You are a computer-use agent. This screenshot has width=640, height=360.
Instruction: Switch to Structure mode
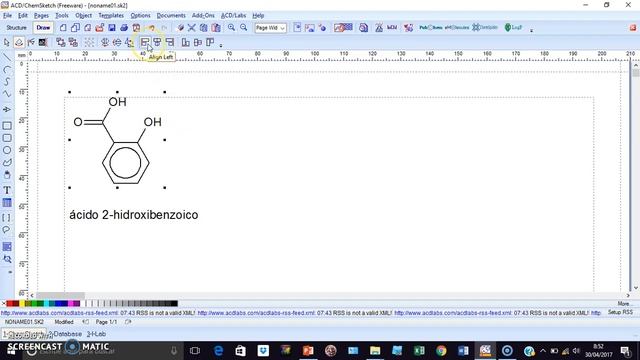click(16, 28)
